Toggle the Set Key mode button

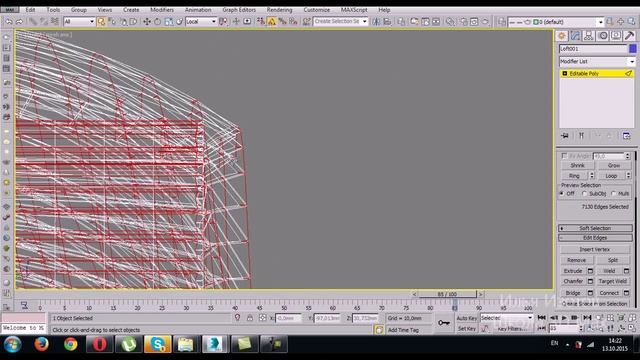point(467,328)
